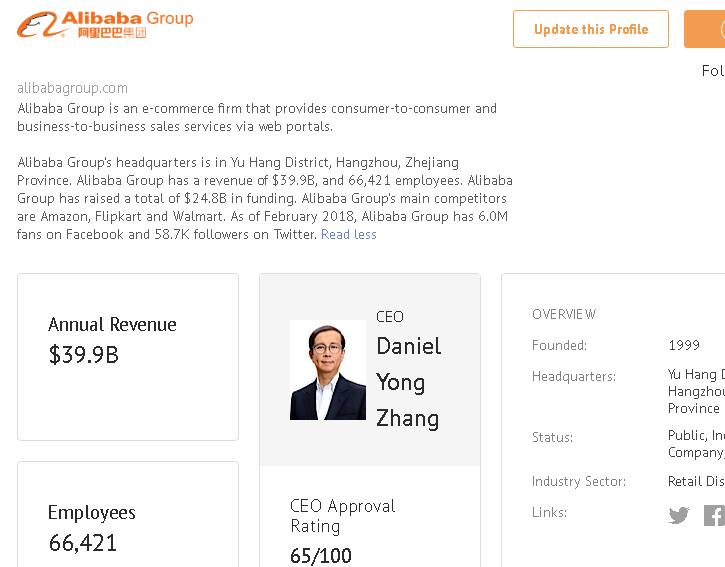Viewport: 725px width, 567px height.
Task: Click the OVERVIEW section heading
Action: point(564,314)
